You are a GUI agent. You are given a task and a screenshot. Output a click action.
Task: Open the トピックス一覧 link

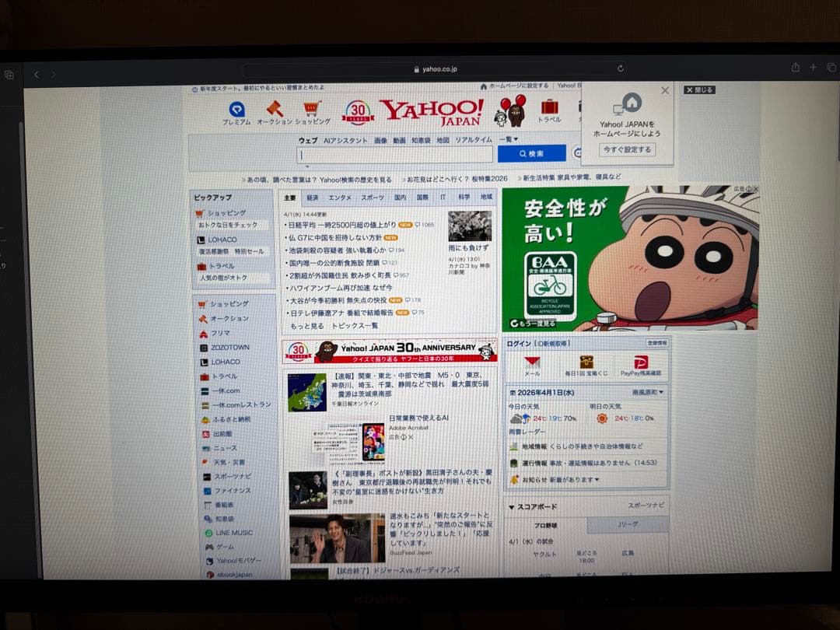click(355, 326)
